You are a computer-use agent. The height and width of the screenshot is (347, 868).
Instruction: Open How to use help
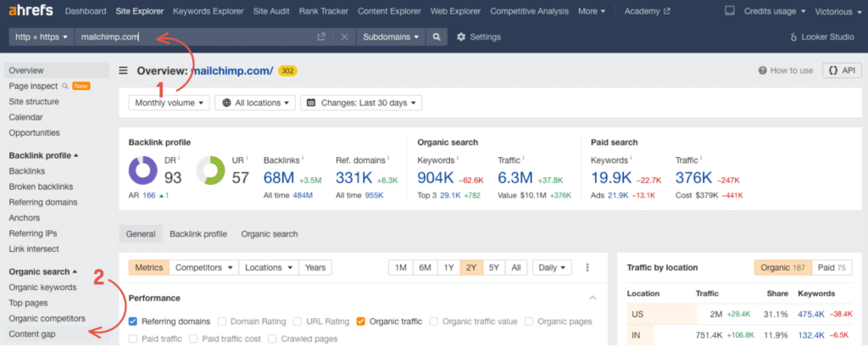point(786,70)
